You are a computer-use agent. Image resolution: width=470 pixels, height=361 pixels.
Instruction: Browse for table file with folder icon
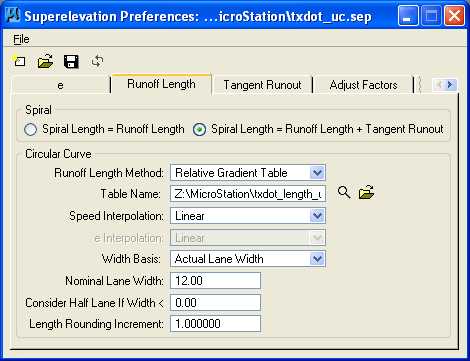(x=366, y=193)
